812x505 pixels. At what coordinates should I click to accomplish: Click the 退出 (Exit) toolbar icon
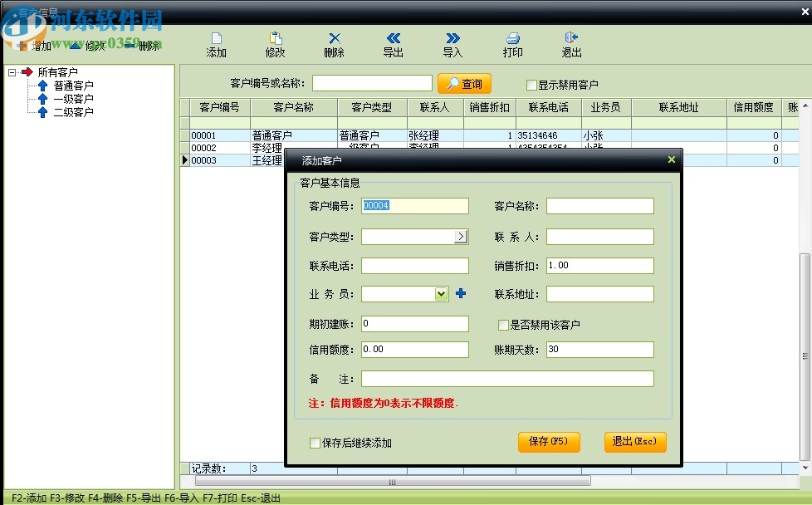pyautogui.click(x=570, y=44)
